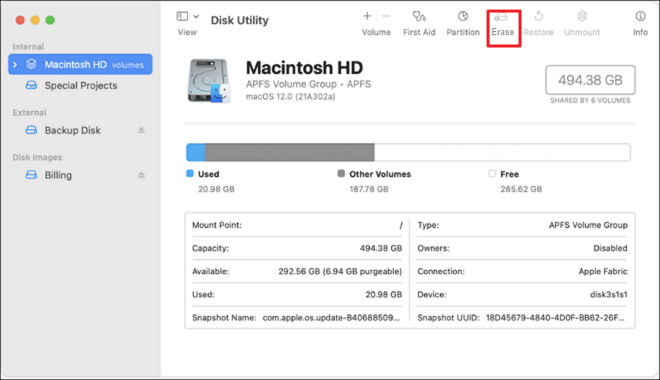Select the Billing disk image
This screenshot has width=660, height=380.
[58, 175]
